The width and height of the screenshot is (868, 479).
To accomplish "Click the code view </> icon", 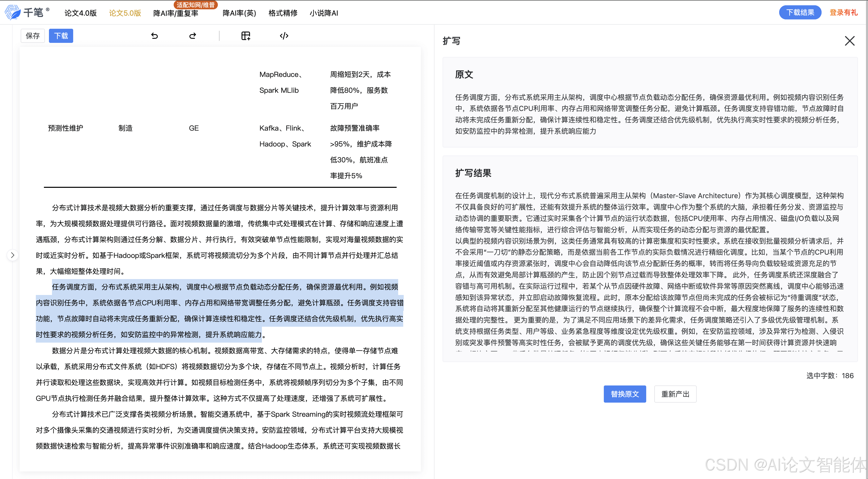I will (284, 36).
